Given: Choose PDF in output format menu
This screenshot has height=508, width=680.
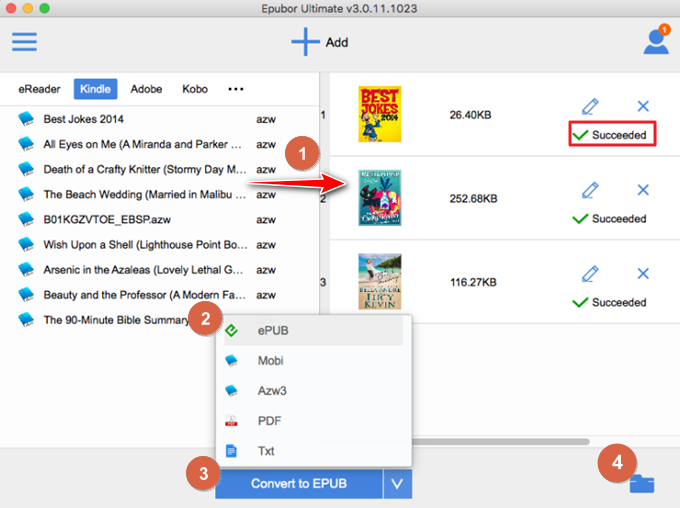Looking at the screenshot, I should coord(314,421).
